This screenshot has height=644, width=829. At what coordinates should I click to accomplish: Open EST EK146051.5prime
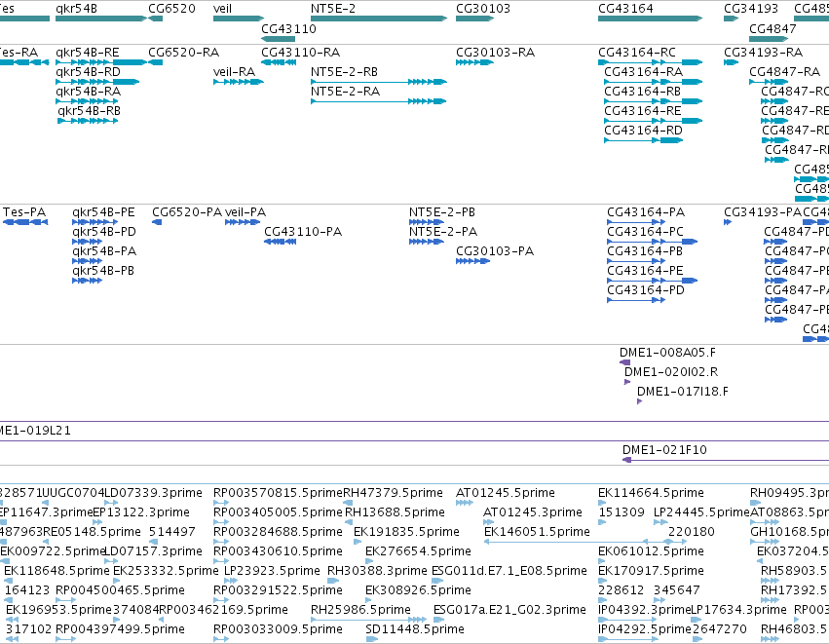pyautogui.click(x=566, y=542)
